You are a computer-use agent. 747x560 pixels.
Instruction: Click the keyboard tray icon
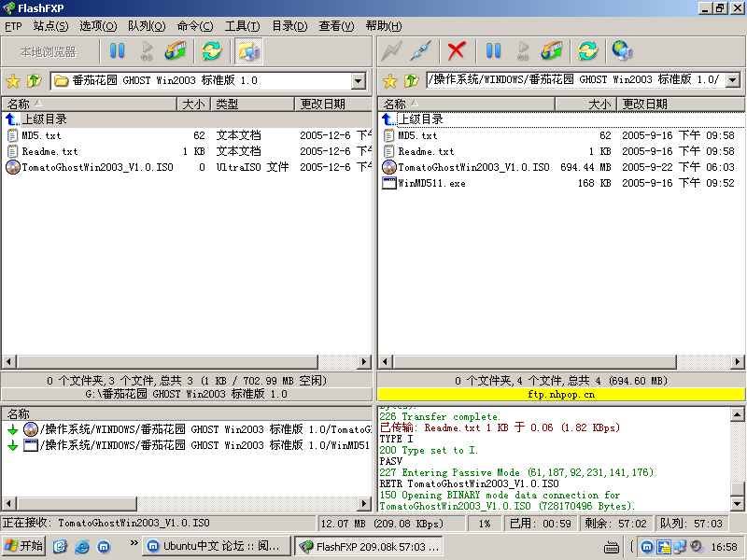tap(612, 547)
